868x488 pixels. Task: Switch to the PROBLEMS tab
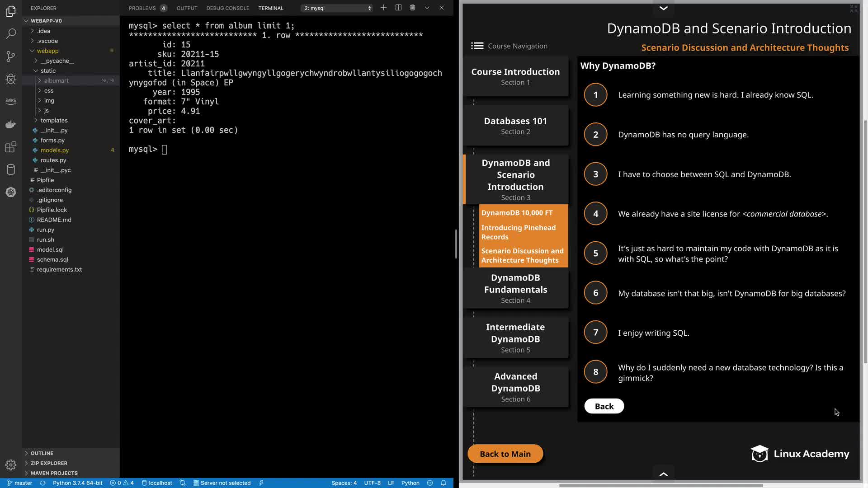(x=142, y=8)
